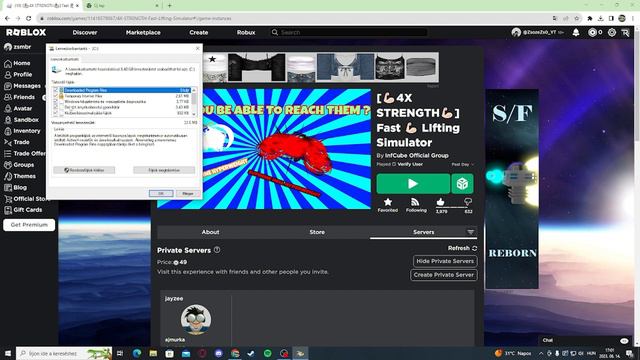
Task: Switch to the Servers tab
Action: click(x=423, y=232)
